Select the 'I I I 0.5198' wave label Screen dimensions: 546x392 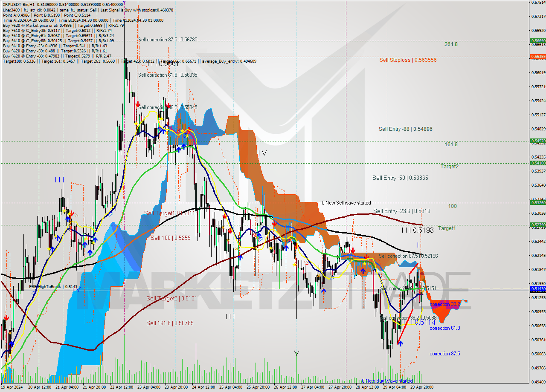(x=417, y=231)
